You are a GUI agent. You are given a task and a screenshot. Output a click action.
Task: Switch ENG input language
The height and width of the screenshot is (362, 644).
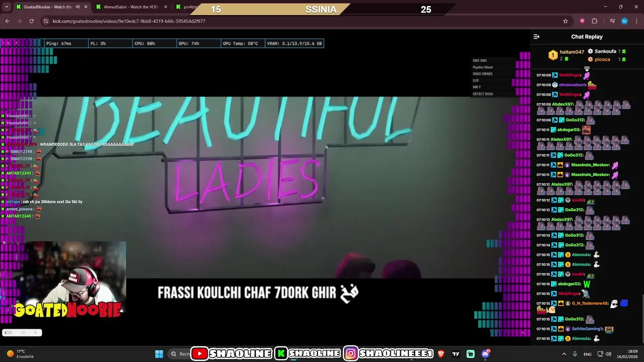[587, 354]
